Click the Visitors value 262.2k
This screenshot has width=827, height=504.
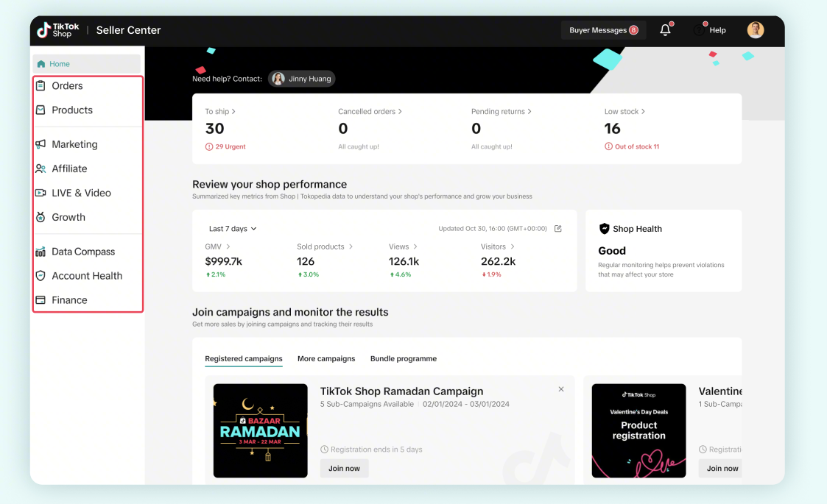499,261
